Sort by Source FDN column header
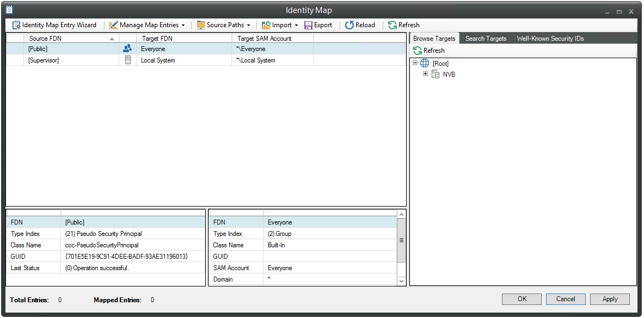Viewport: 644px width, 318px height. pyautogui.click(x=72, y=39)
